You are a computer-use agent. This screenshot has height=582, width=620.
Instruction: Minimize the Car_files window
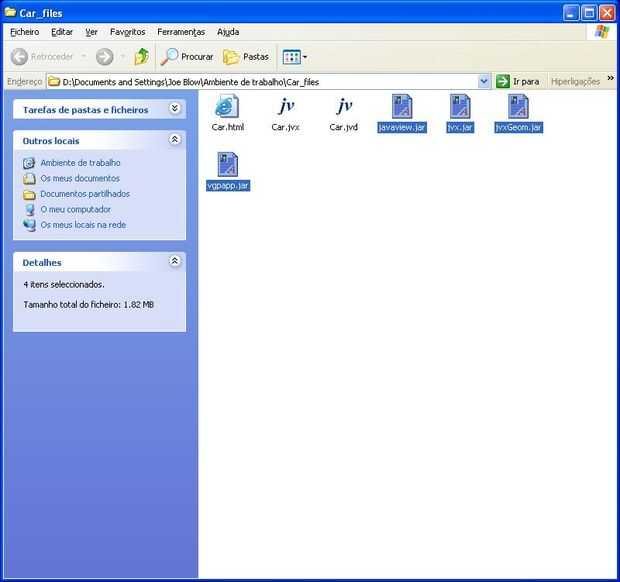click(571, 13)
